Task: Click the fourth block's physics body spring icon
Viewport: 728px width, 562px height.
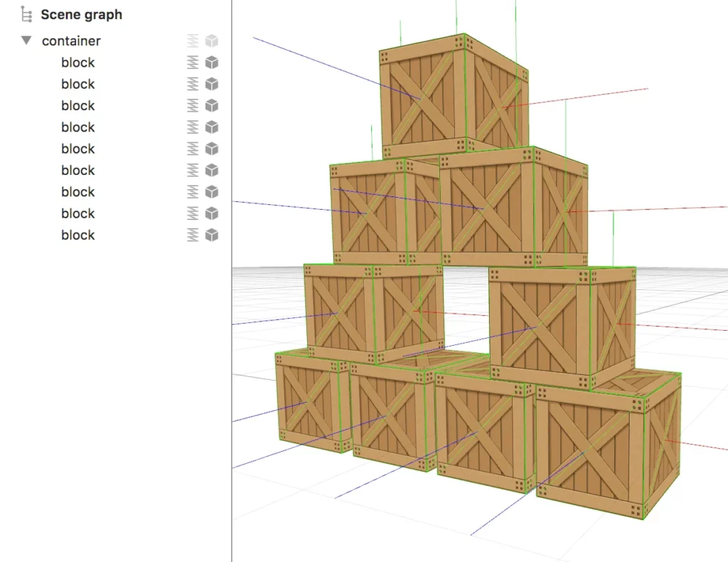Action: (x=193, y=127)
